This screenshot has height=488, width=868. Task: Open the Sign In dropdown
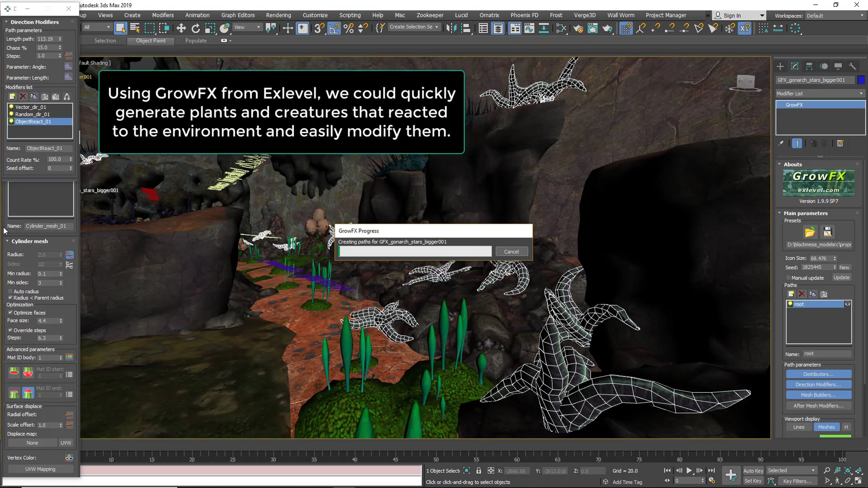(740, 16)
